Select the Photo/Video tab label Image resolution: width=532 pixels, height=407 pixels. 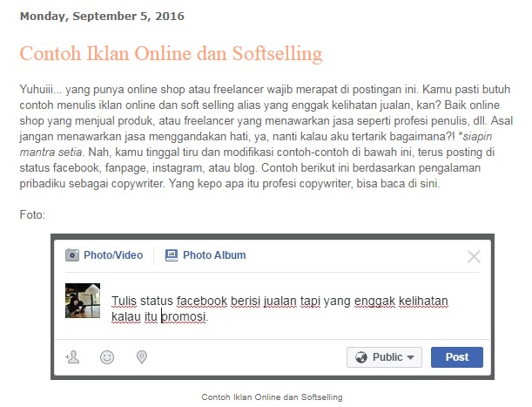pos(113,255)
